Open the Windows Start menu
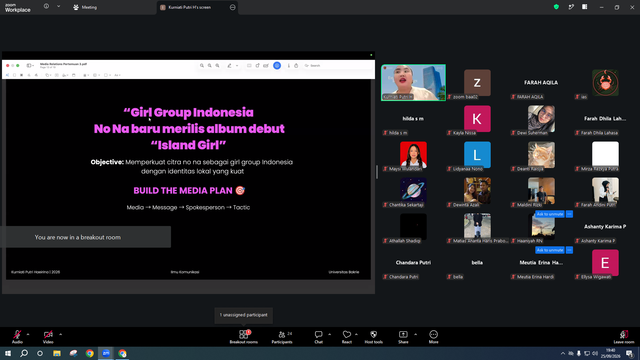The height and width of the screenshot is (360, 640). [x=8, y=353]
